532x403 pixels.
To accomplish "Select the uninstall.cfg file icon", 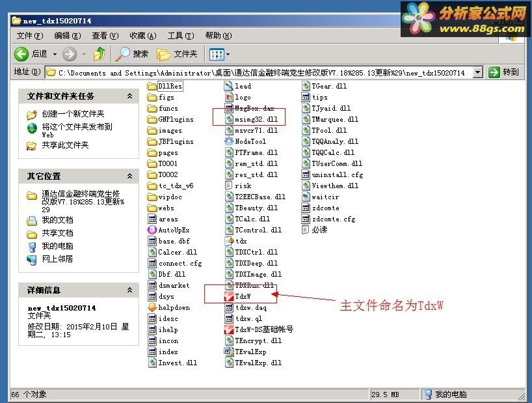I will tap(306, 174).
